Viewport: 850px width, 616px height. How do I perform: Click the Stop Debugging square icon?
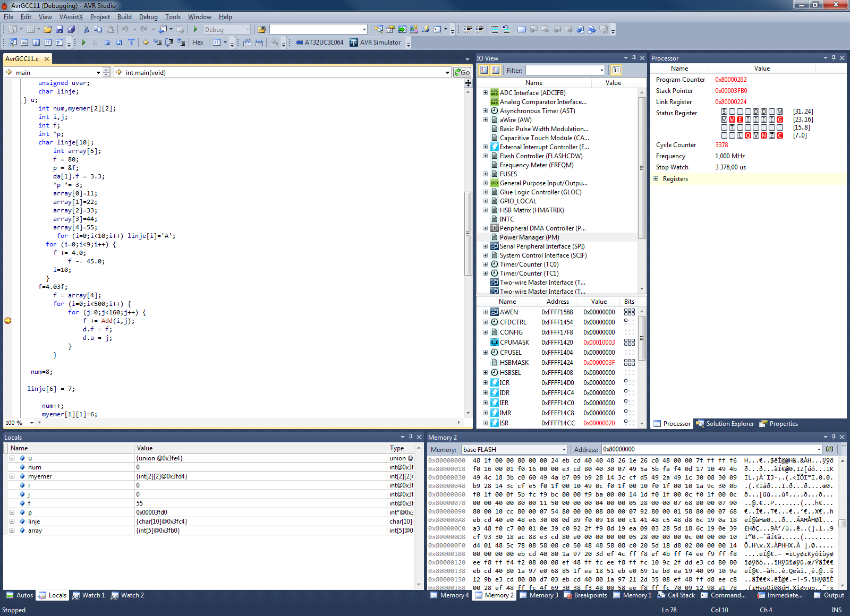click(107, 42)
